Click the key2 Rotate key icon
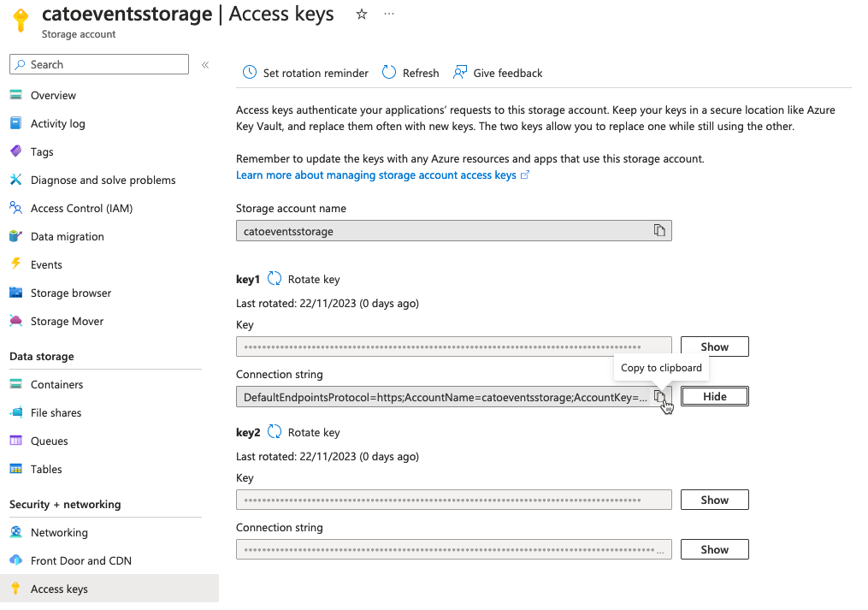 (275, 432)
